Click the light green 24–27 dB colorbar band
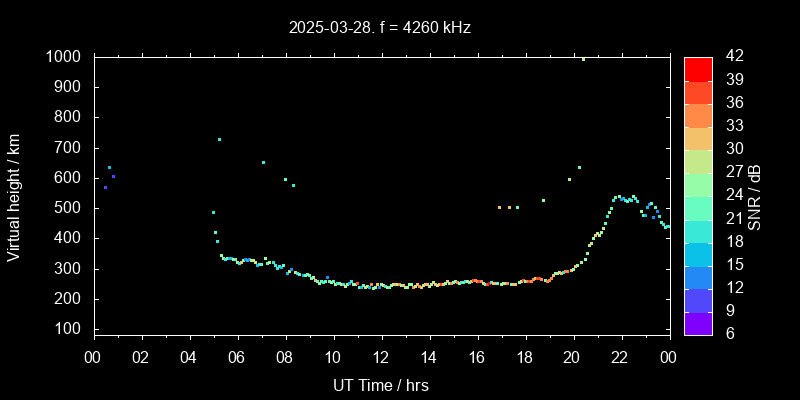Image resolution: width=800 pixels, height=400 pixels. pyautogui.click(x=698, y=184)
